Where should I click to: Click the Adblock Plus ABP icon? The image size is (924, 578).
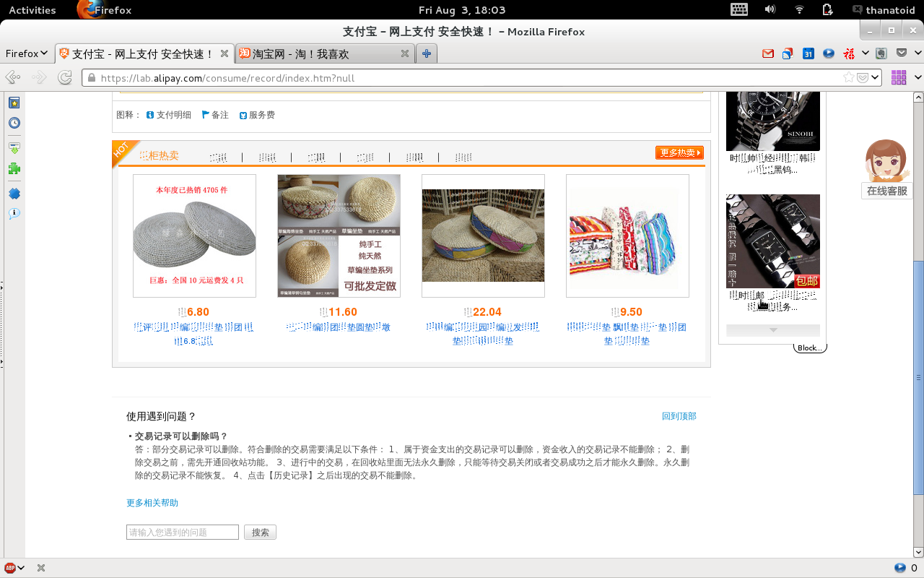[10, 568]
